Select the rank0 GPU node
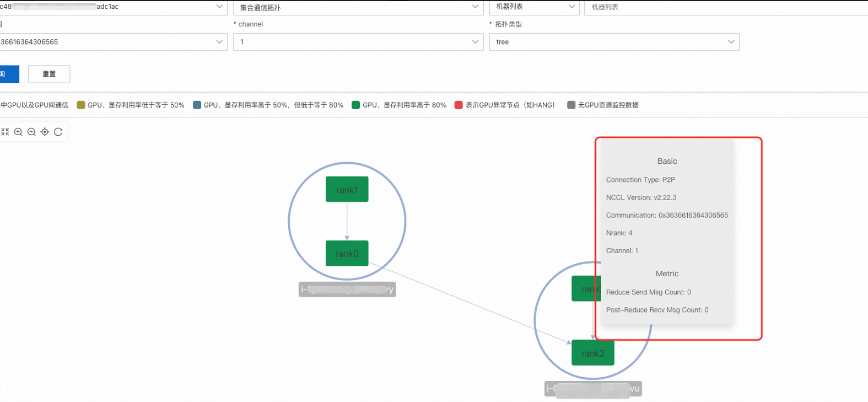This screenshot has height=402, width=868. tap(347, 253)
